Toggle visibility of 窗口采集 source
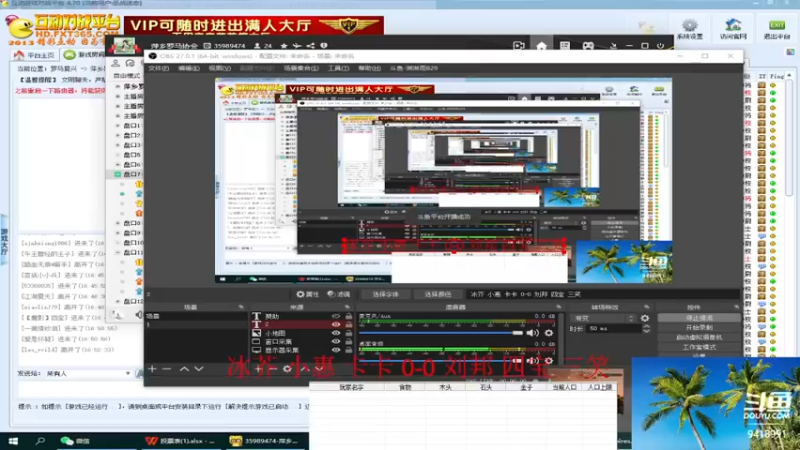Image resolution: width=800 pixels, height=450 pixels. (336, 342)
